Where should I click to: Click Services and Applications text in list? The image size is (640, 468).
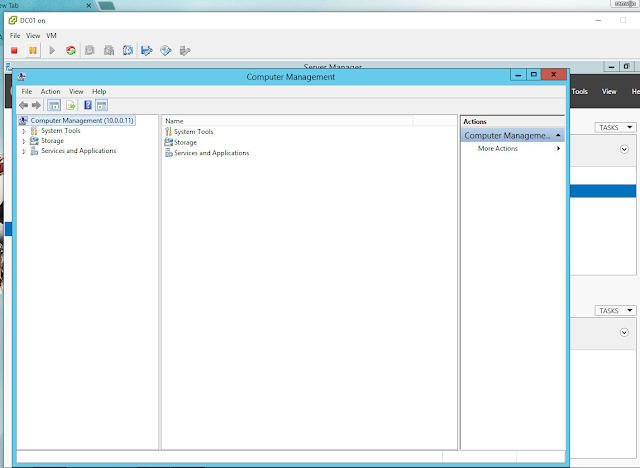pyautogui.click(x=211, y=153)
